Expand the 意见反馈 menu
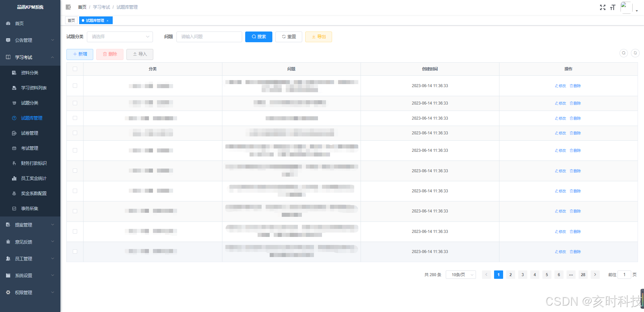 pyautogui.click(x=30, y=242)
